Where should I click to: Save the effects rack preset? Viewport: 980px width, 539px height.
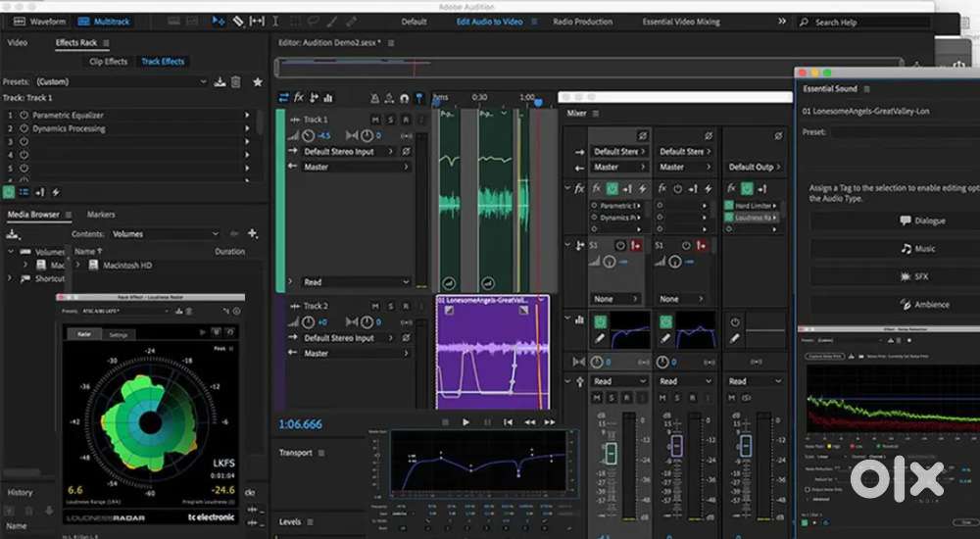tap(220, 82)
